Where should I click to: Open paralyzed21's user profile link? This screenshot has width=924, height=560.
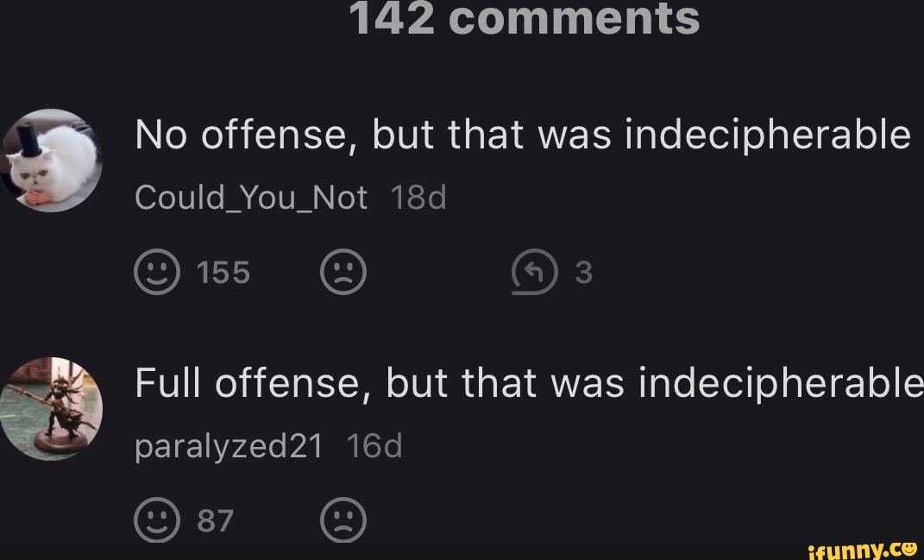tap(229, 446)
